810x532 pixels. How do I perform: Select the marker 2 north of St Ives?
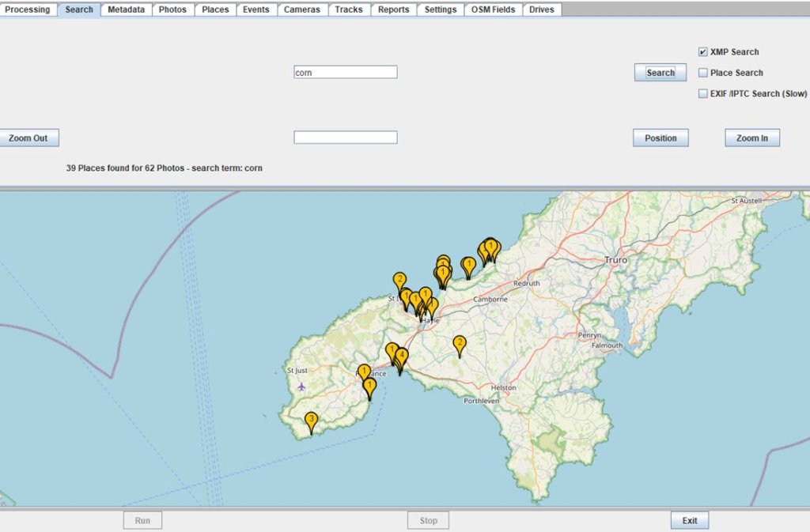(x=399, y=281)
